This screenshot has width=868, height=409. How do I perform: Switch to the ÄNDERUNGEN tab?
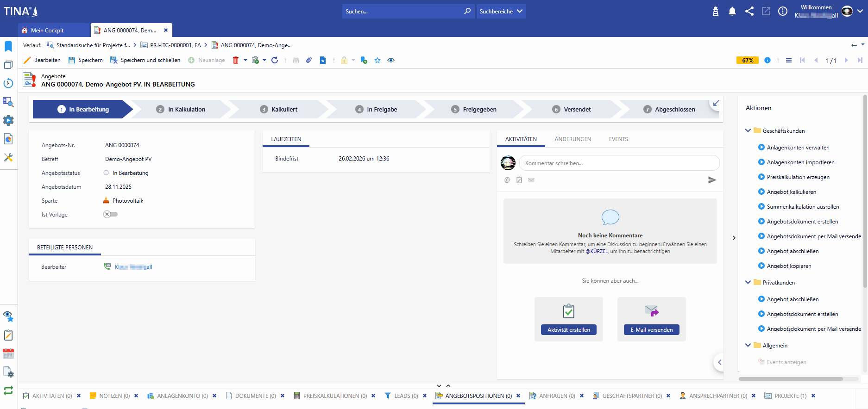click(x=572, y=139)
